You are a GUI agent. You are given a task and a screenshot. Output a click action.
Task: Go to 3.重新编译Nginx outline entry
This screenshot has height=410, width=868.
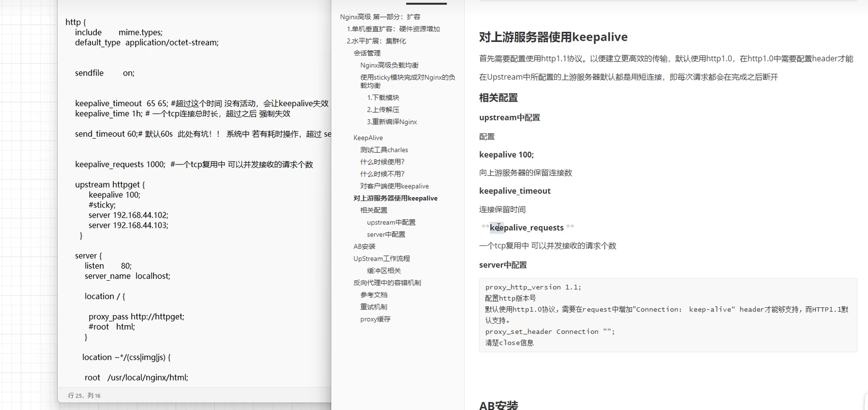coord(392,122)
